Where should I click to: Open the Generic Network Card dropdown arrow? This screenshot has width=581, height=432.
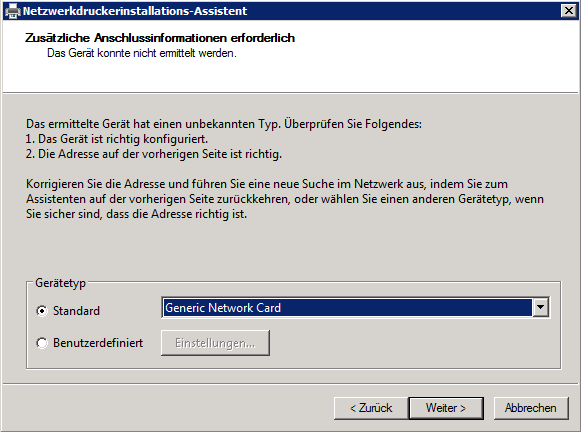(x=540, y=308)
